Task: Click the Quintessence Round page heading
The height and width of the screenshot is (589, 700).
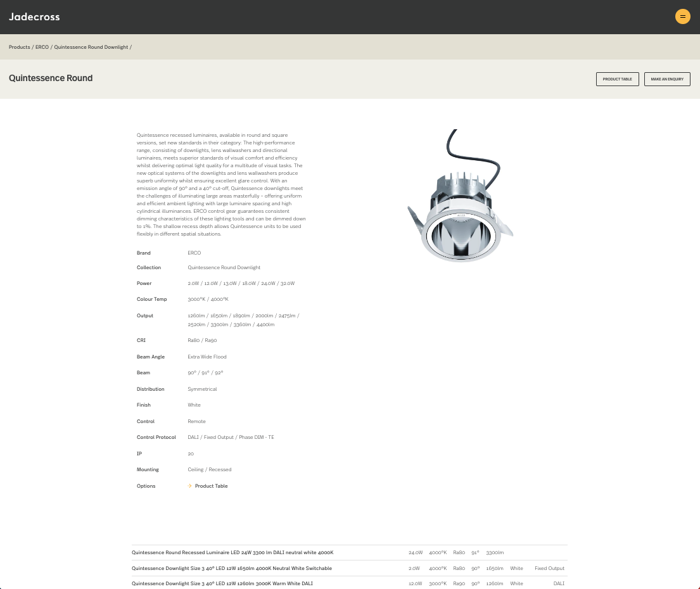Action: tap(51, 78)
